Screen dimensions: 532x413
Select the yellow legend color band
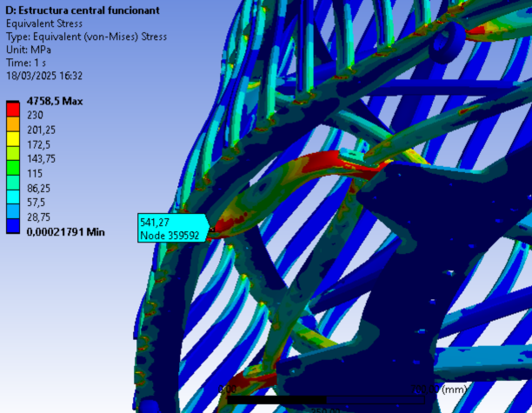coord(13,137)
